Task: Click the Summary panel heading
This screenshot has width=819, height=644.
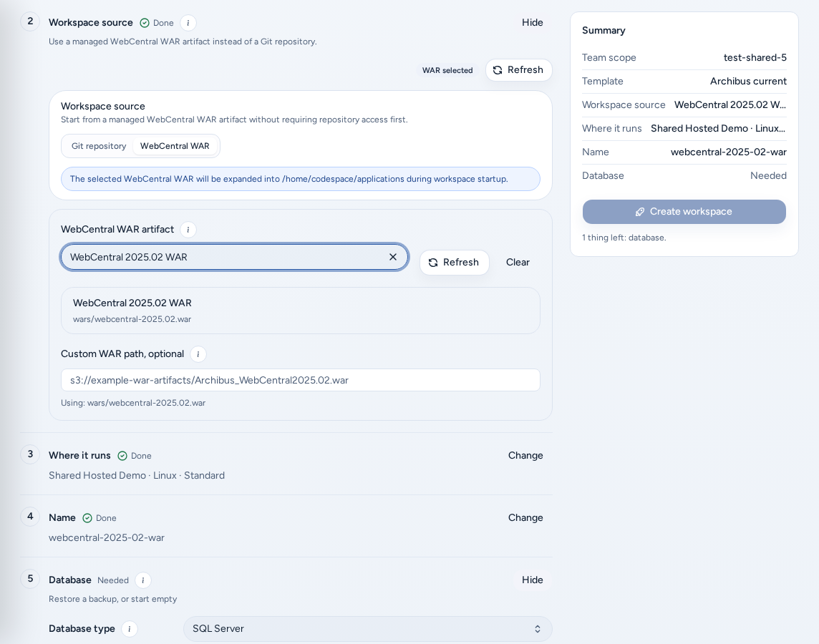Action: click(604, 30)
